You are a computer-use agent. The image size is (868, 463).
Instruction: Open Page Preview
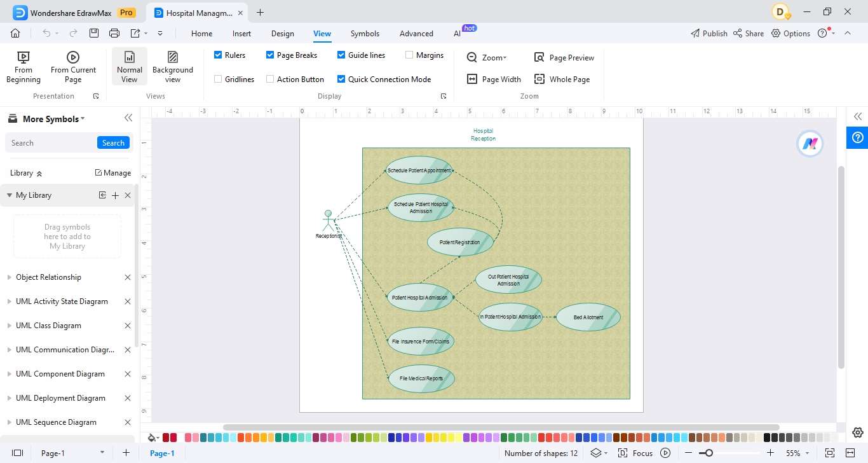tap(564, 57)
